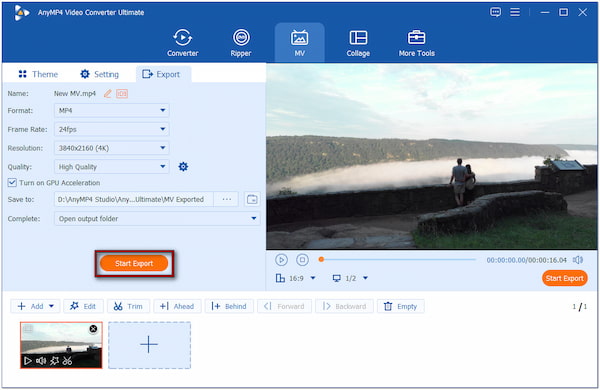600x390 pixels.
Task: Open the Add dropdown arrow
Action: 52,306
